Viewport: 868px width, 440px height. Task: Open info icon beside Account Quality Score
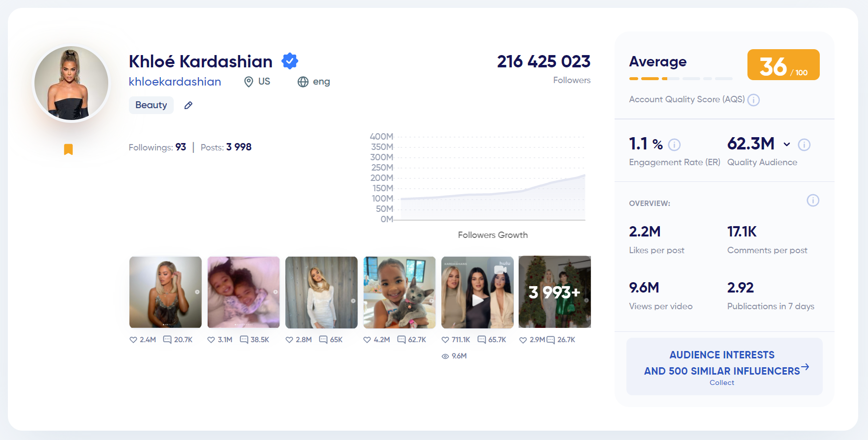tap(753, 100)
